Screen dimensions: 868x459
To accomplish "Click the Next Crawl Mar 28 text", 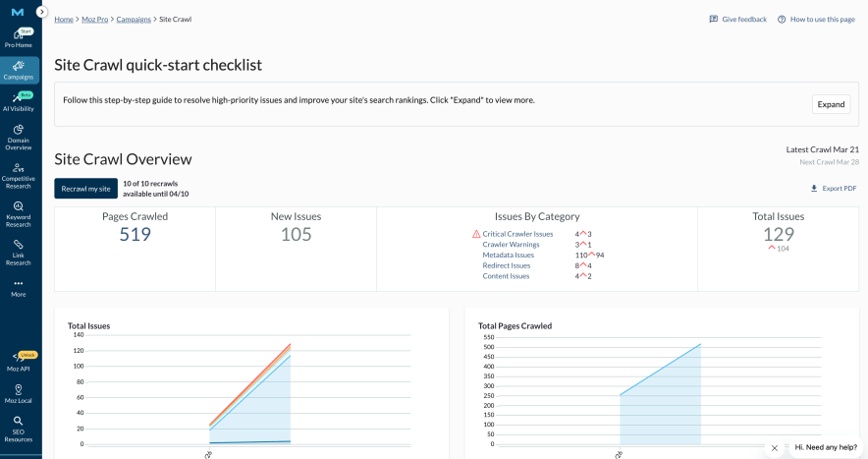I will [x=829, y=162].
